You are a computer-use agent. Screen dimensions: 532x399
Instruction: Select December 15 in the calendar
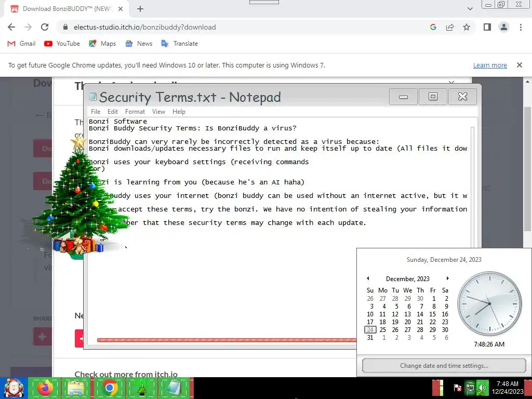click(433, 314)
